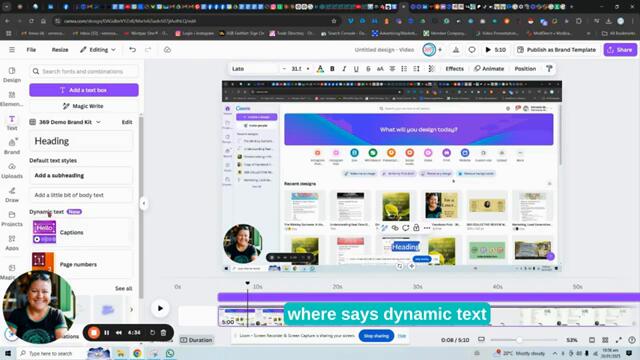The width and height of the screenshot is (640, 360).
Task: Open the Animate options
Action: coord(489,69)
